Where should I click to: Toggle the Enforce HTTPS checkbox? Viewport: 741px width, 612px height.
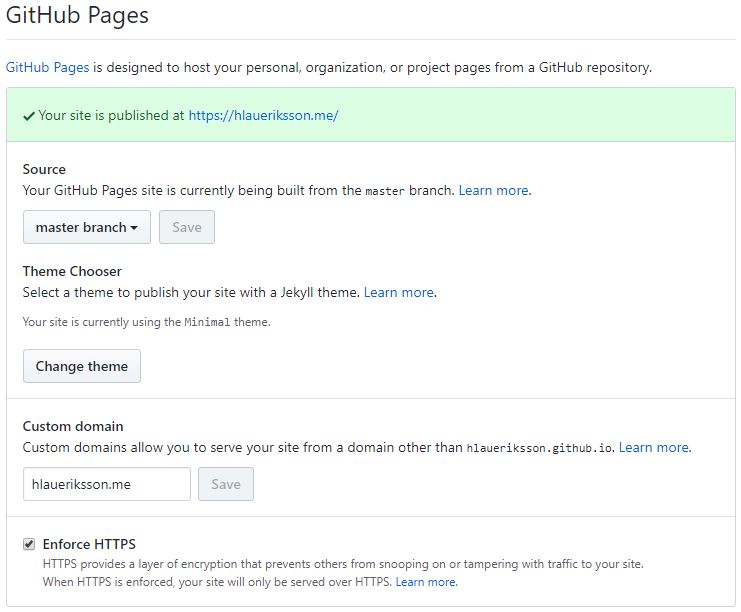pos(29,544)
